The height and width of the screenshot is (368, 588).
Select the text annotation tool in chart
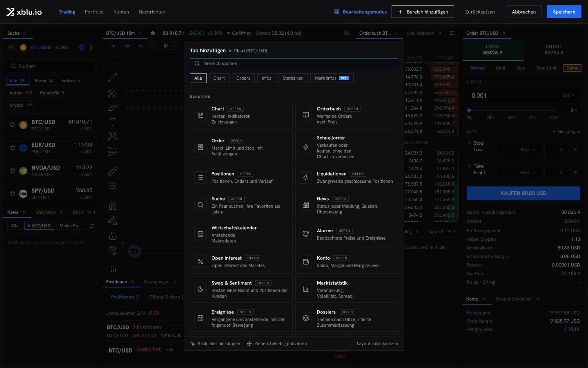(x=113, y=122)
